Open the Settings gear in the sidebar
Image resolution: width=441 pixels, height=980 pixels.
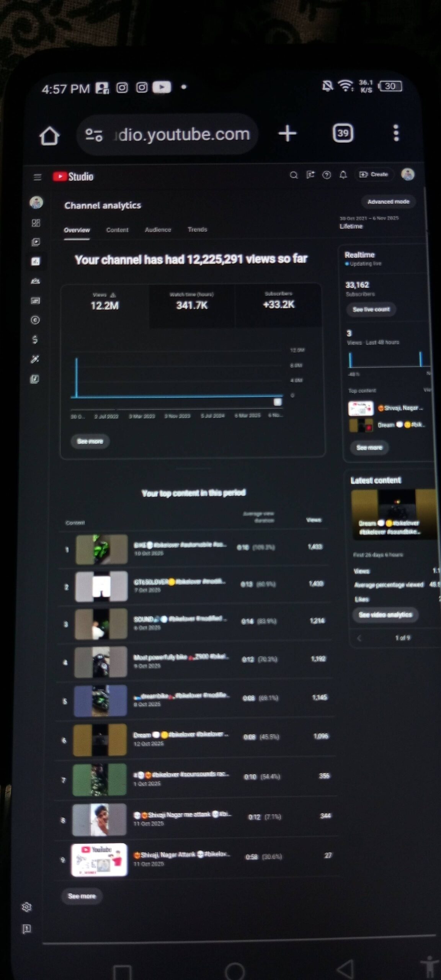[x=27, y=907]
